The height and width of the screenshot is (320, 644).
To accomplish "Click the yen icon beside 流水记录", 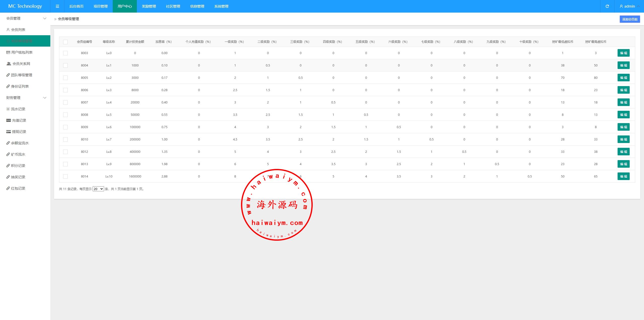I will pos(8,109).
